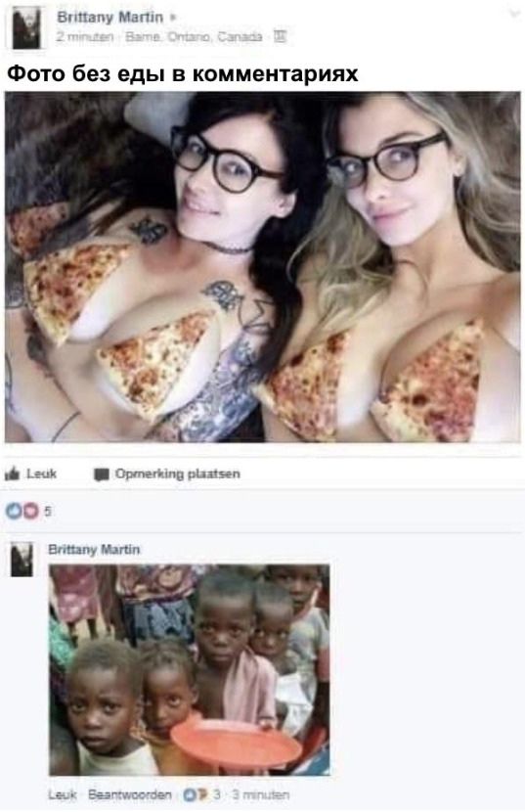The image size is (525, 812).
Task: Click Beantwoorden to reply to the comment
Action: [x=130, y=794]
